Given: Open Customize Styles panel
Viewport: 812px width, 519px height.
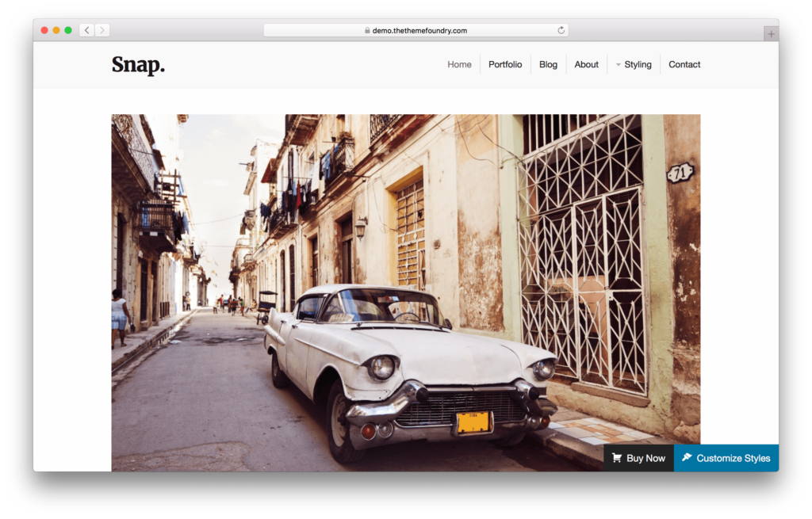Looking at the screenshot, I should 726,458.
